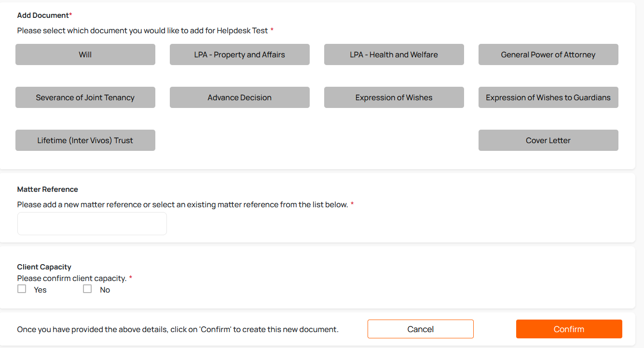Cancel adding the new document
644x348 pixels.
pos(421,329)
